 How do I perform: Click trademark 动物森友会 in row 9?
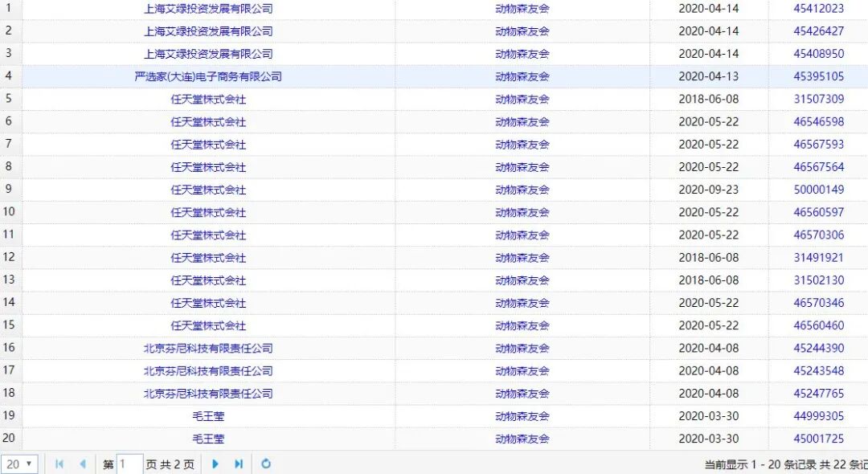pos(522,190)
